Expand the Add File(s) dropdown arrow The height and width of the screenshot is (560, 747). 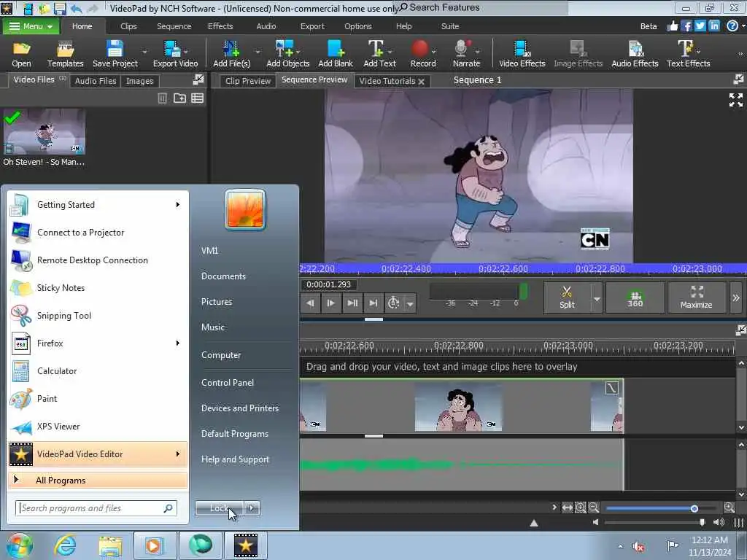click(258, 52)
